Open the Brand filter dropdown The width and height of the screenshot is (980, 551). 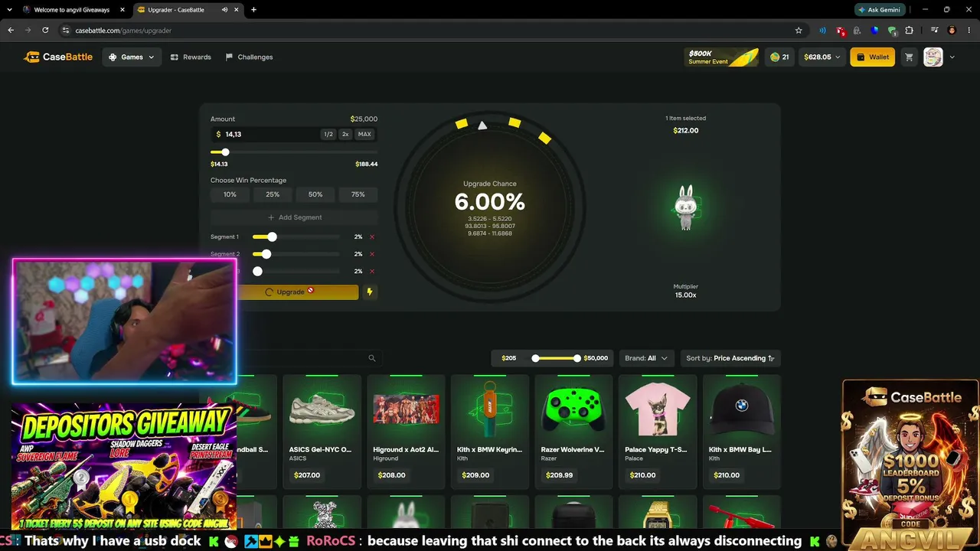click(646, 358)
